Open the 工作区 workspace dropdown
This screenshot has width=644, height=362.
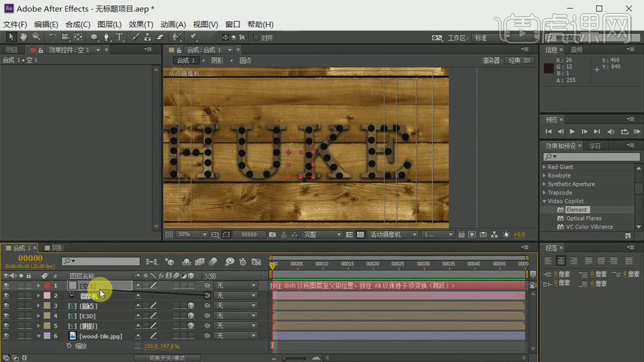click(x=505, y=38)
